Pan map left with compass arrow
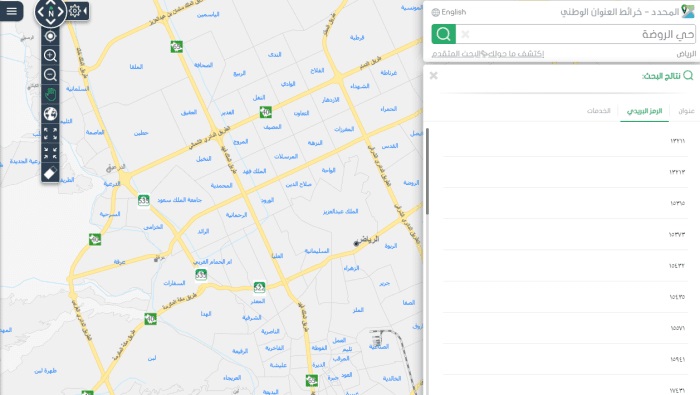Image resolution: width=700 pixels, height=395 pixels. coord(40,12)
